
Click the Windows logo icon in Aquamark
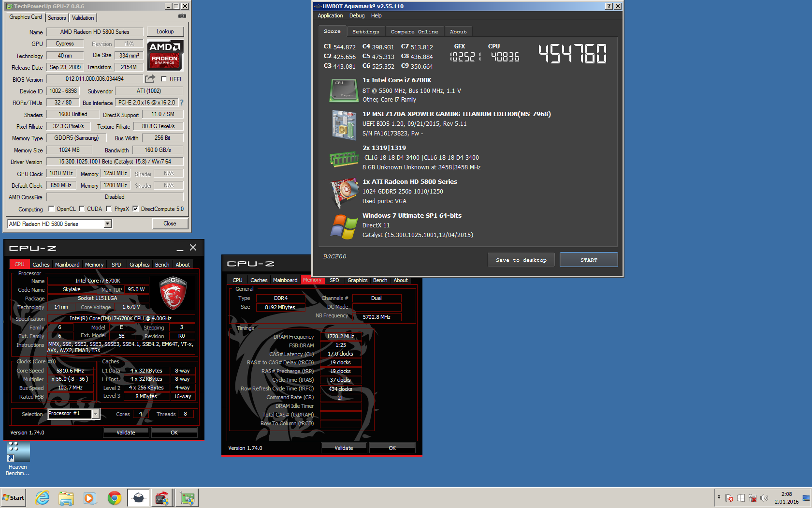tap(344, 226)
